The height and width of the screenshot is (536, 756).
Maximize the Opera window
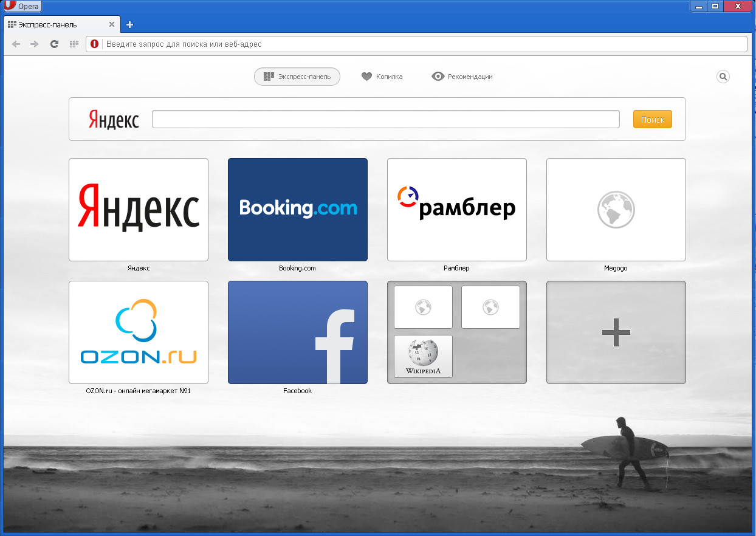tap(715, 5)
